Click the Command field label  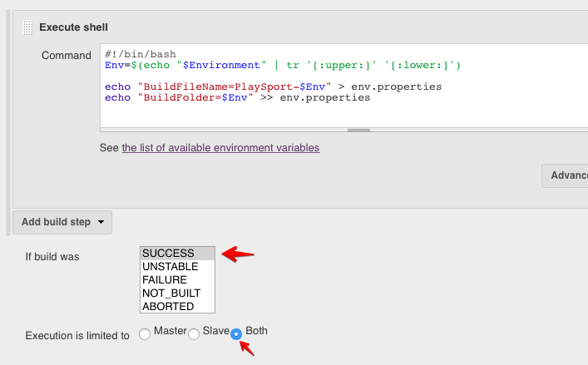[x=67, y=56]
